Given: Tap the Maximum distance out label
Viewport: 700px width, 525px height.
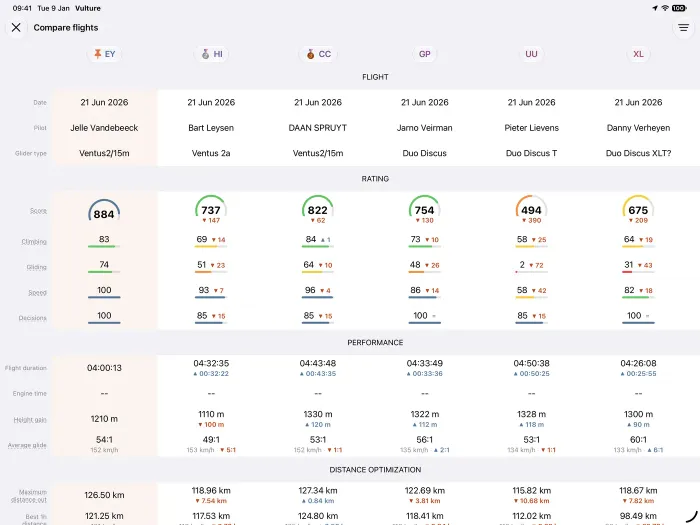Looking at the screenshot, I should (29, 496).
